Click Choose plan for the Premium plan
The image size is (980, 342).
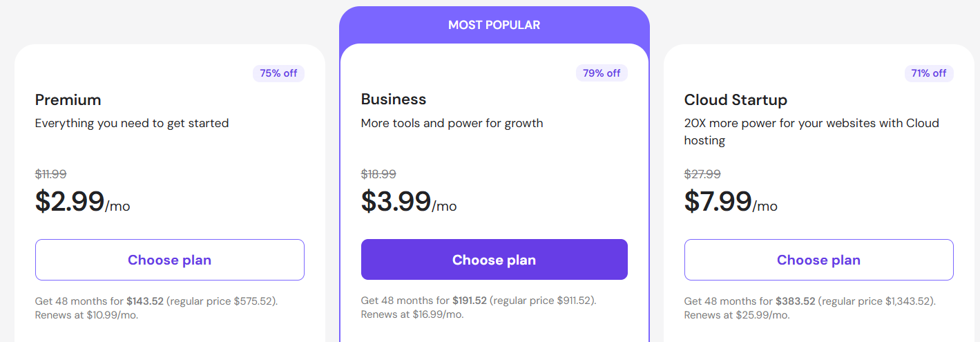click(169, 260)
